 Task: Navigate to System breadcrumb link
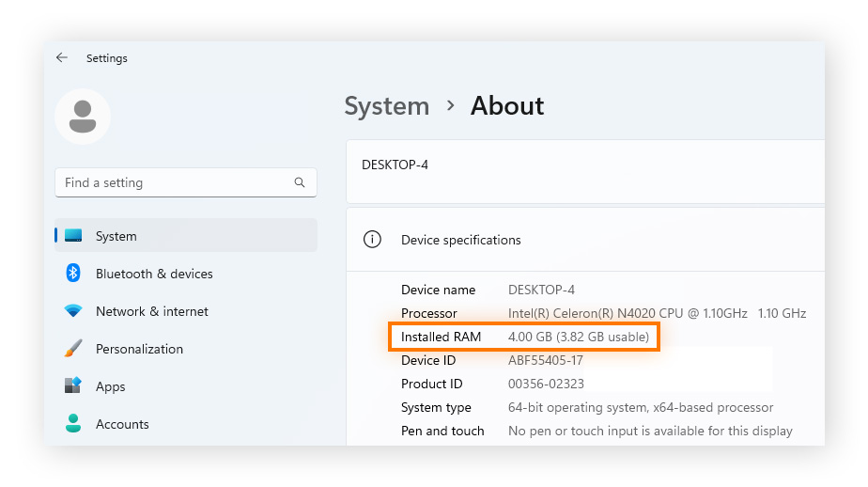[387, 106]
